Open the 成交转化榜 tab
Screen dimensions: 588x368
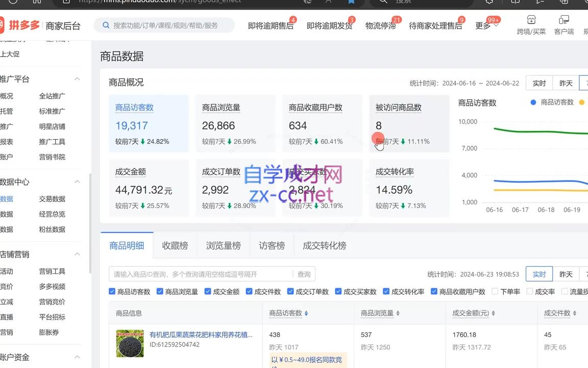click(324, 245)
